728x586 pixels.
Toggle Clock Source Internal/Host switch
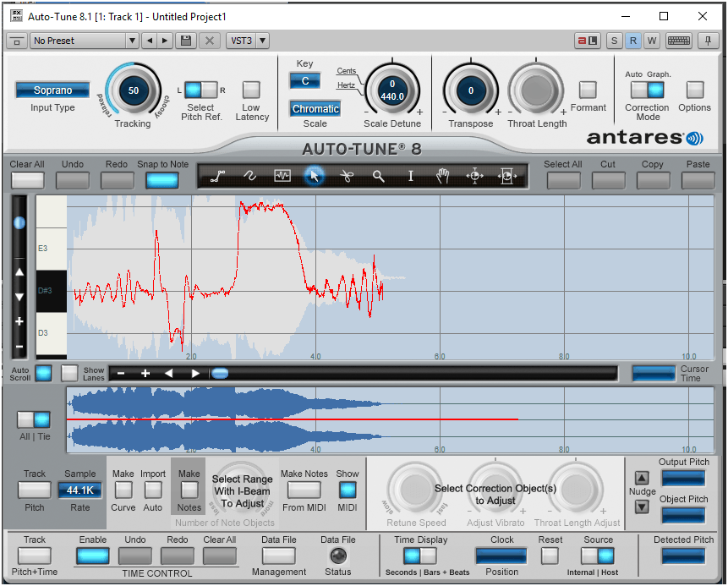tap(598, 556)
